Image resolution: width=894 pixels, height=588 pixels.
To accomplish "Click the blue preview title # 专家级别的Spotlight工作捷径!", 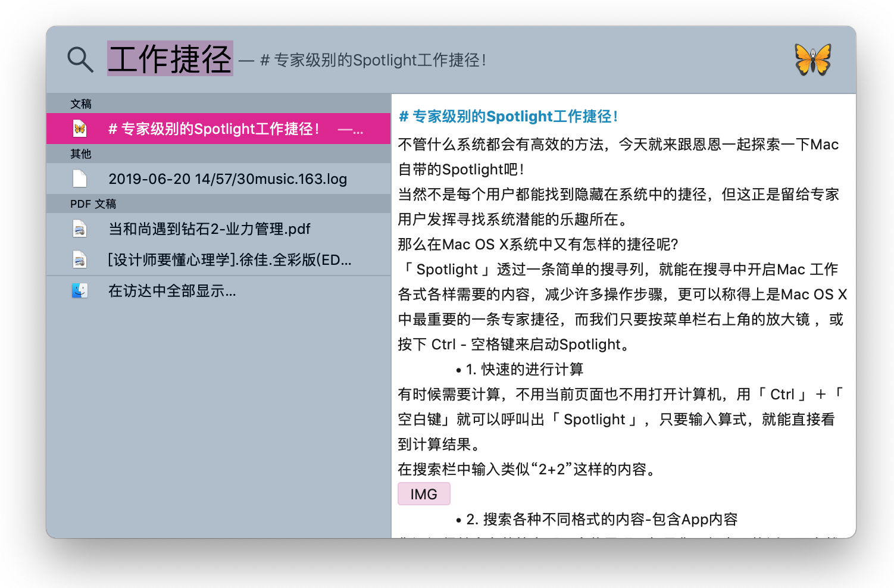I will tap(508, 116).
